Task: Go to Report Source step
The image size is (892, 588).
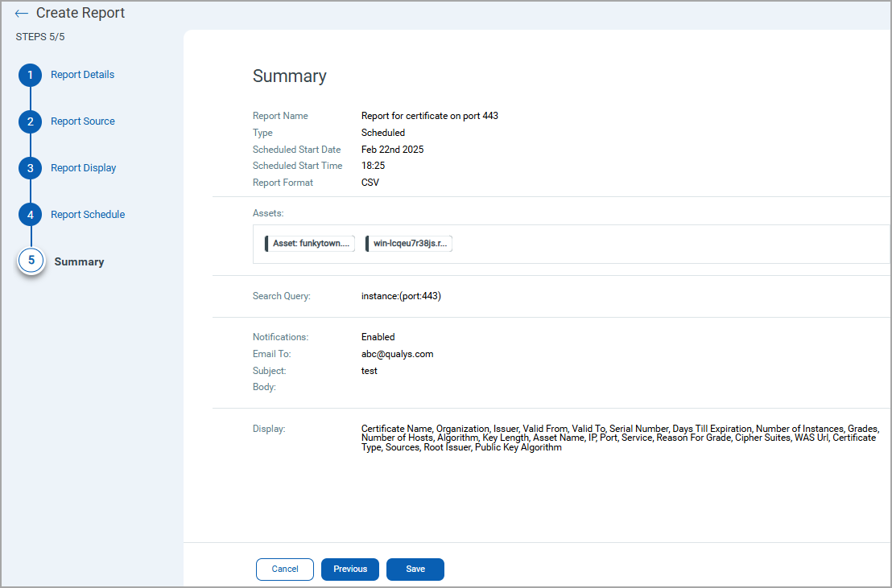Action: [x=82, y=121]
